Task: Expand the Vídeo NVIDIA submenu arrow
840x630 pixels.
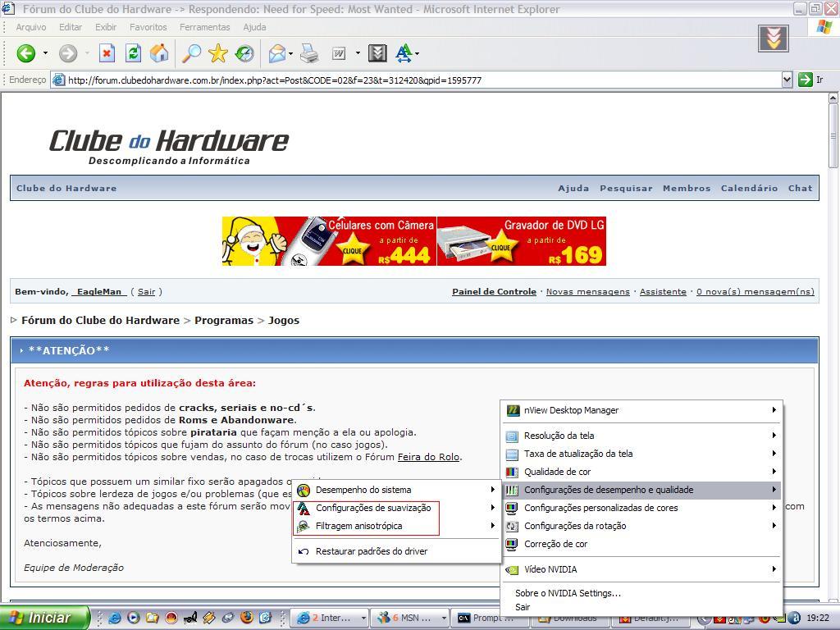Action: (774, 569)
